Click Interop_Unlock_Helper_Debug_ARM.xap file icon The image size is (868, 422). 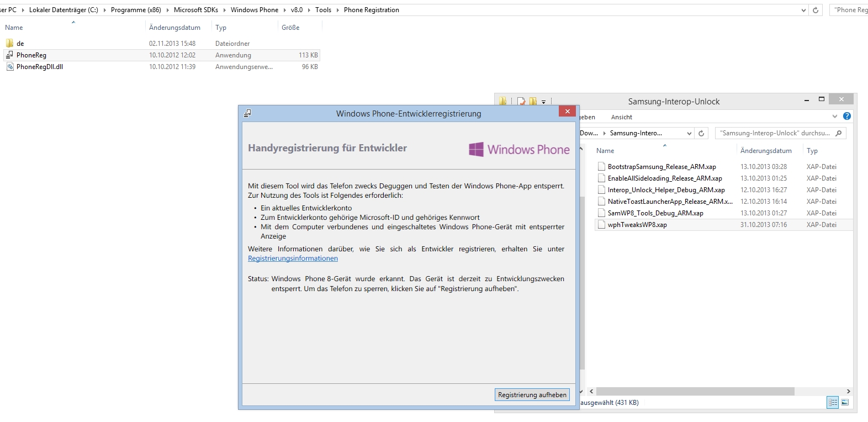pyautogui.click(x=601, y=189)
